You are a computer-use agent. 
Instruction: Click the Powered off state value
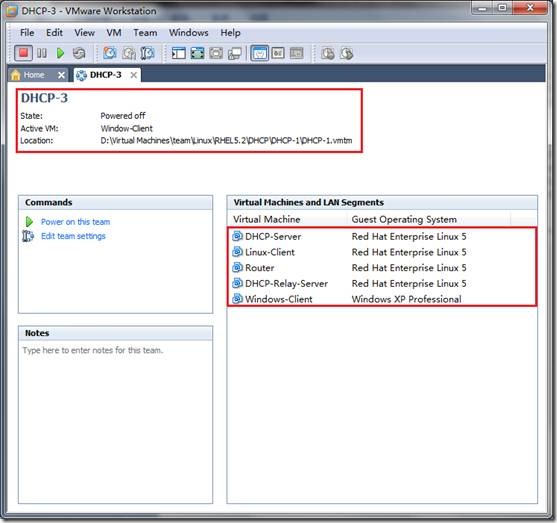coord(123,116)
